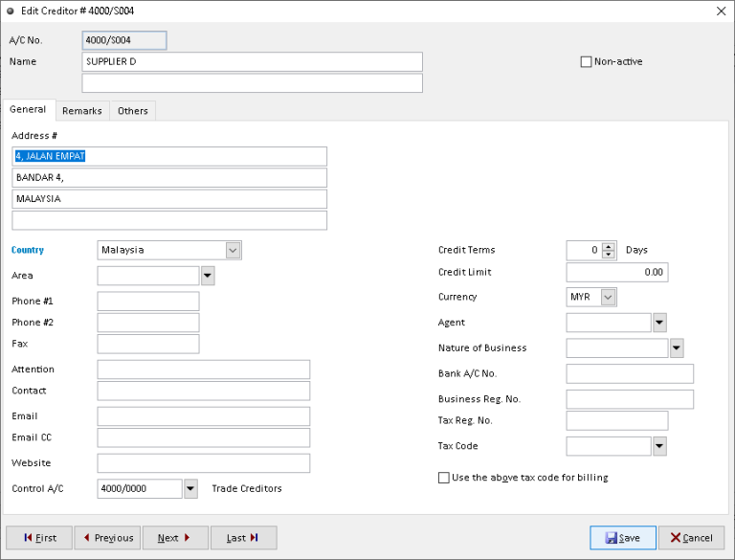Click the Email field
The width and height of the screenshot is (735, 560).
(204, 416)
